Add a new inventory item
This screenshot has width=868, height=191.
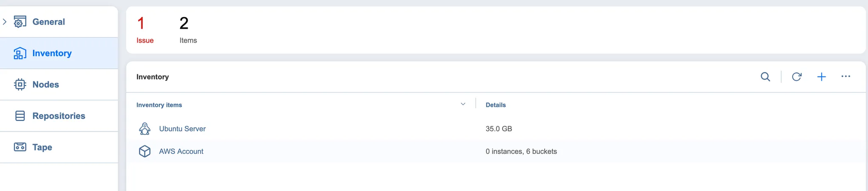click(821, 77)
